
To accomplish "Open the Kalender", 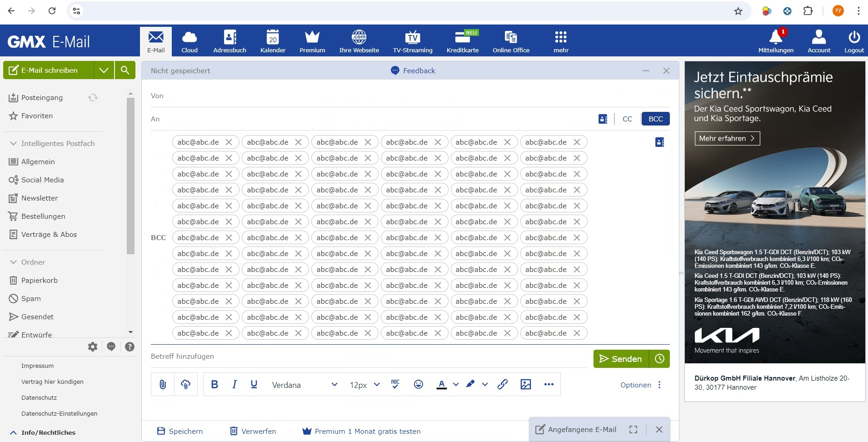I will 273,41.
